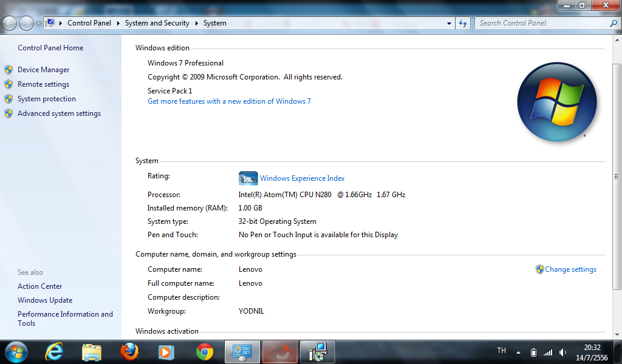
Task: Switch to the Control Panel taskbar button
Action: point(242,352)
